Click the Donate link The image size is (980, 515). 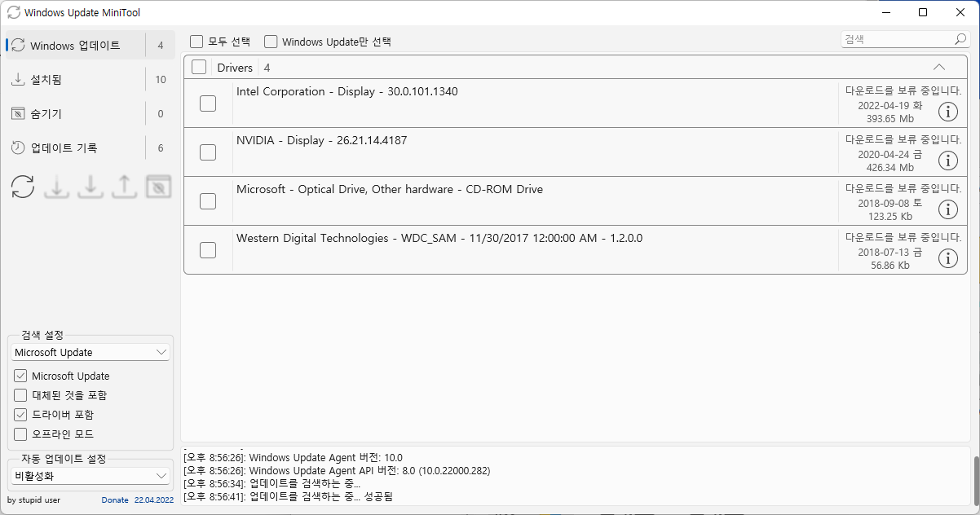tap(115, 500)
